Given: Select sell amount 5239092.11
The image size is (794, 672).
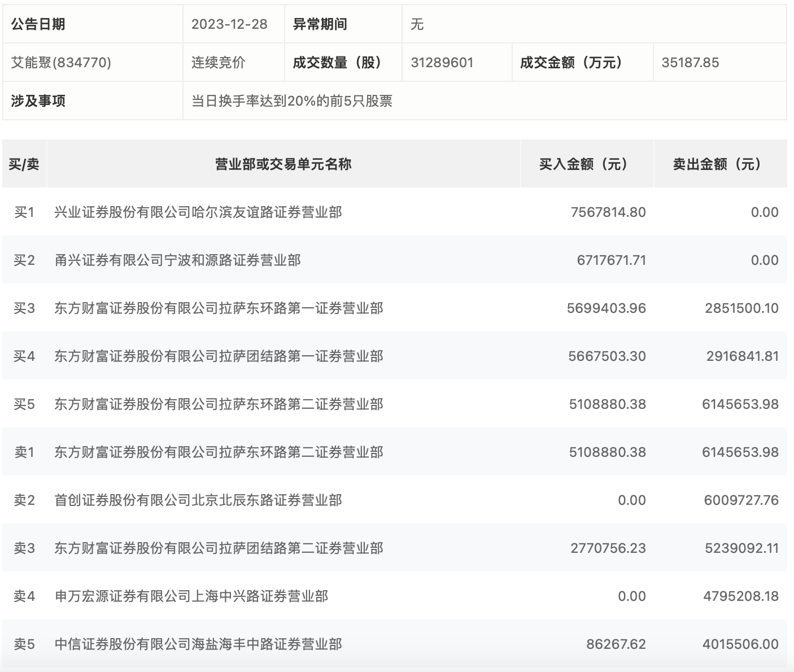Looking at the screenshot, I should (x=741, y=548).
